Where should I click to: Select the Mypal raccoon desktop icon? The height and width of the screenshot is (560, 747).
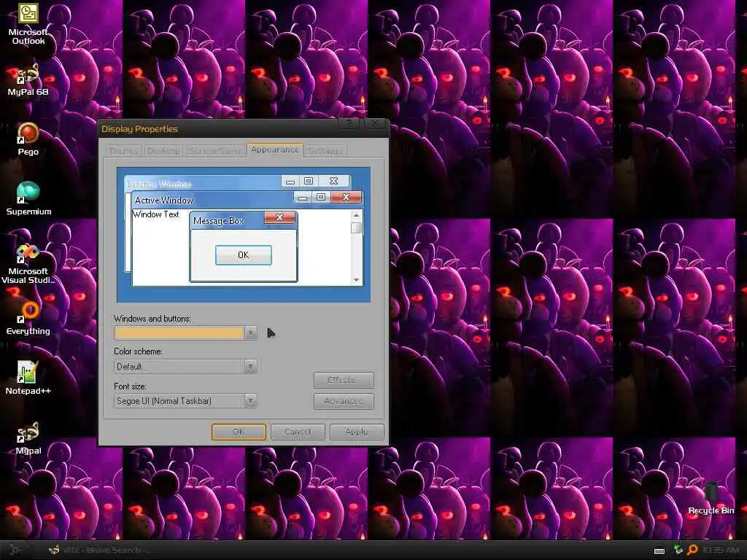28,438
